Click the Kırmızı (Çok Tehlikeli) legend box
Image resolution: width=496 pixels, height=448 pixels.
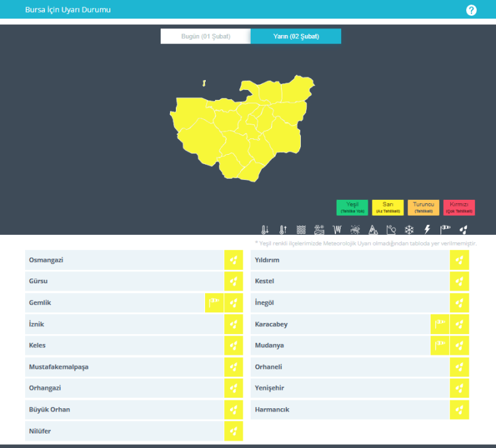(459, 207)
